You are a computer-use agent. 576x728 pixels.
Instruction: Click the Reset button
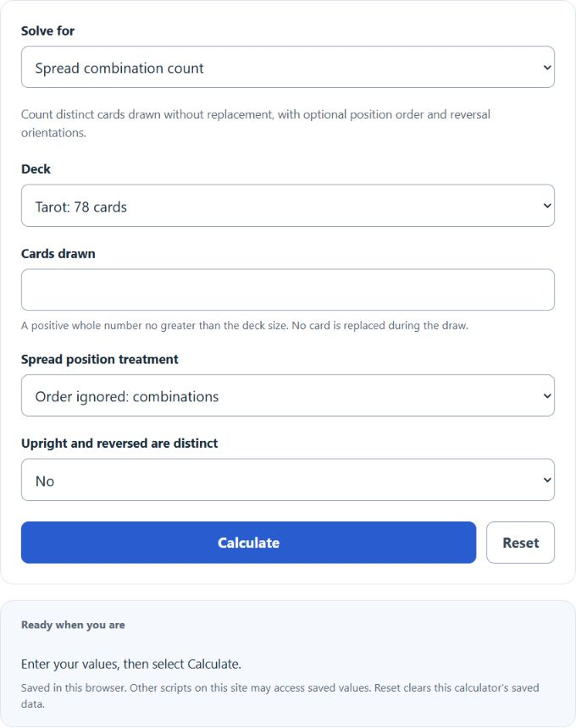[x=520, y=543]
